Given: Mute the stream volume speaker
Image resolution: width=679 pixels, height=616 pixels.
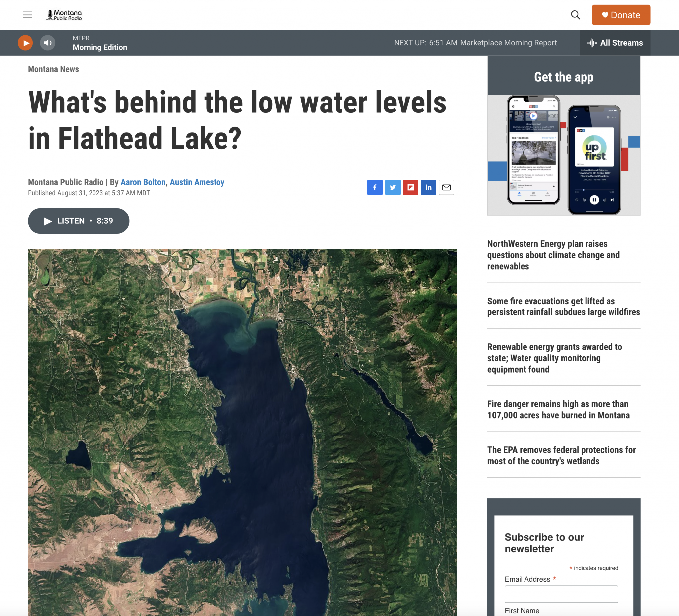Looking at the screenshot, I should (x=48, y=43).
